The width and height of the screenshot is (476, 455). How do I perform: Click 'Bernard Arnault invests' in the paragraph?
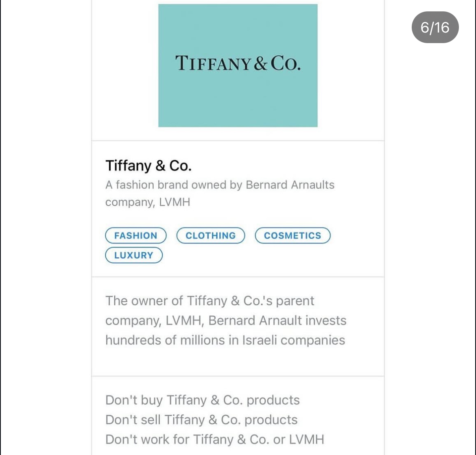277,321
